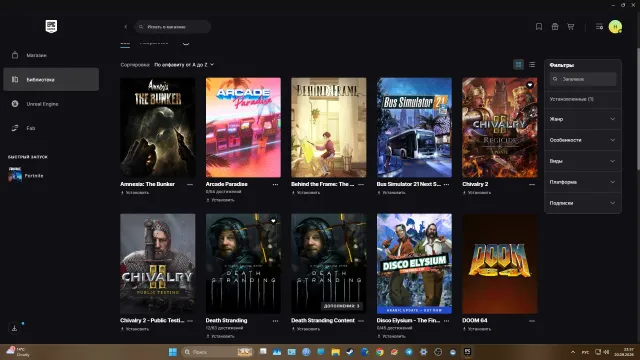Open File Explorer from the taskbar
640x360 pixels.
[336, 352]
